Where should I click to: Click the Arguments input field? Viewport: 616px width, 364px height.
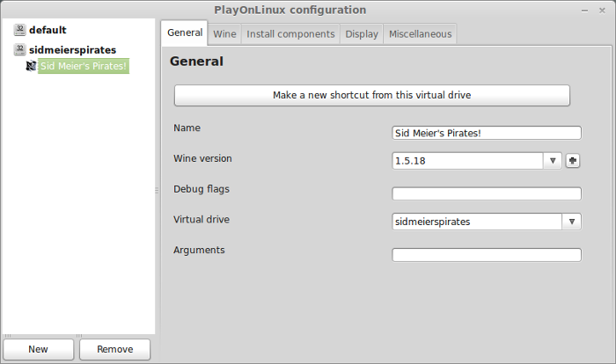487,254
